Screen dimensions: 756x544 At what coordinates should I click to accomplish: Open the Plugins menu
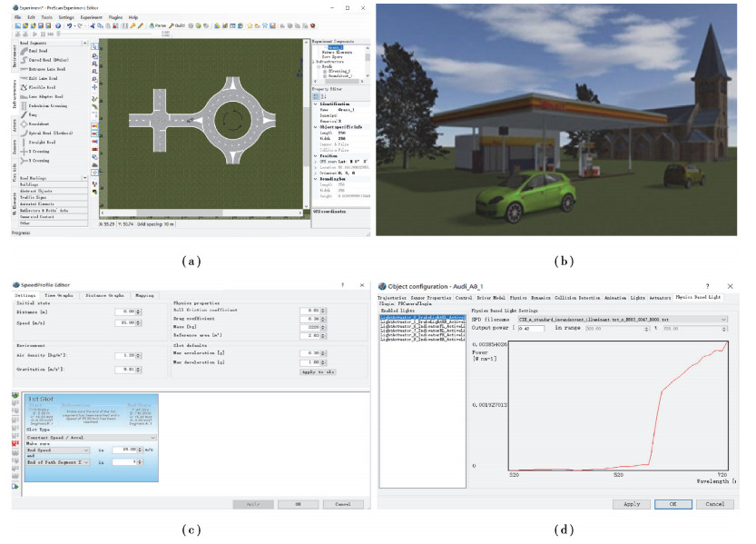click(x=117, y=16)
